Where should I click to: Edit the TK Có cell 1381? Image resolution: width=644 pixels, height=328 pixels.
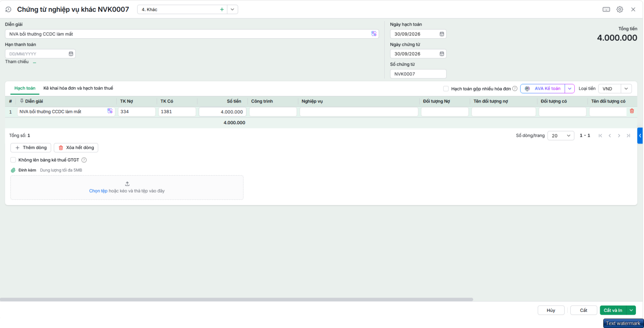click(177, 112)
